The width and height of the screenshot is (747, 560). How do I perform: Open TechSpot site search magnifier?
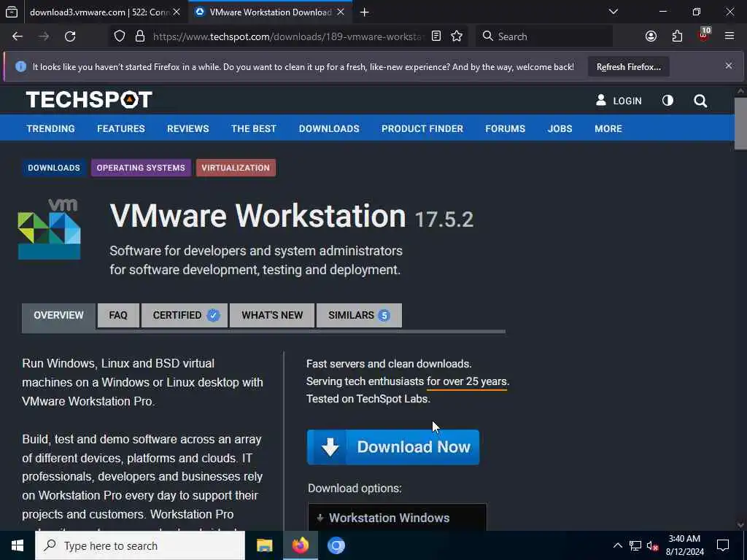point(700,101)
